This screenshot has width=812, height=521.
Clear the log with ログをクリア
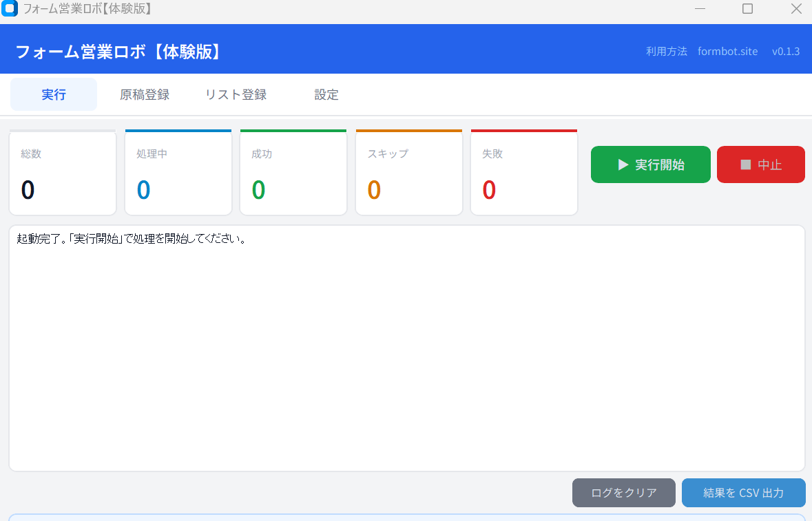(623, 493)
